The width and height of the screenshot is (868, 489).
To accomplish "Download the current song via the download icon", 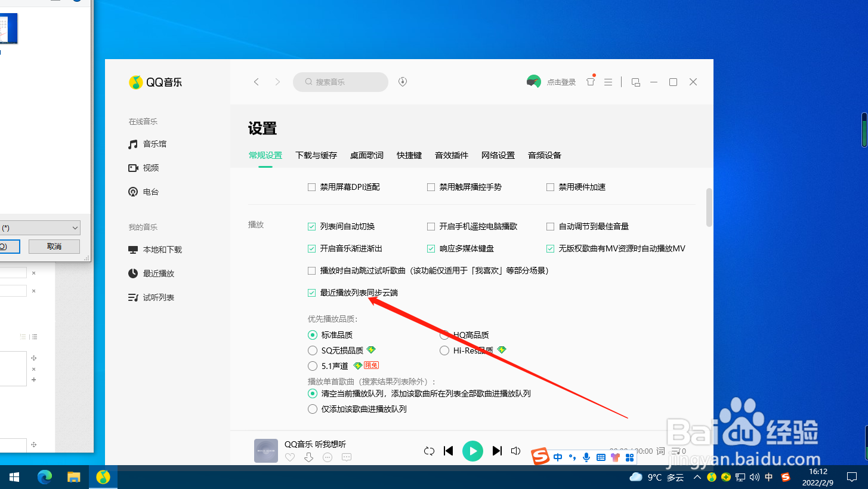I will pyautogui.click(x=308, y=457).
